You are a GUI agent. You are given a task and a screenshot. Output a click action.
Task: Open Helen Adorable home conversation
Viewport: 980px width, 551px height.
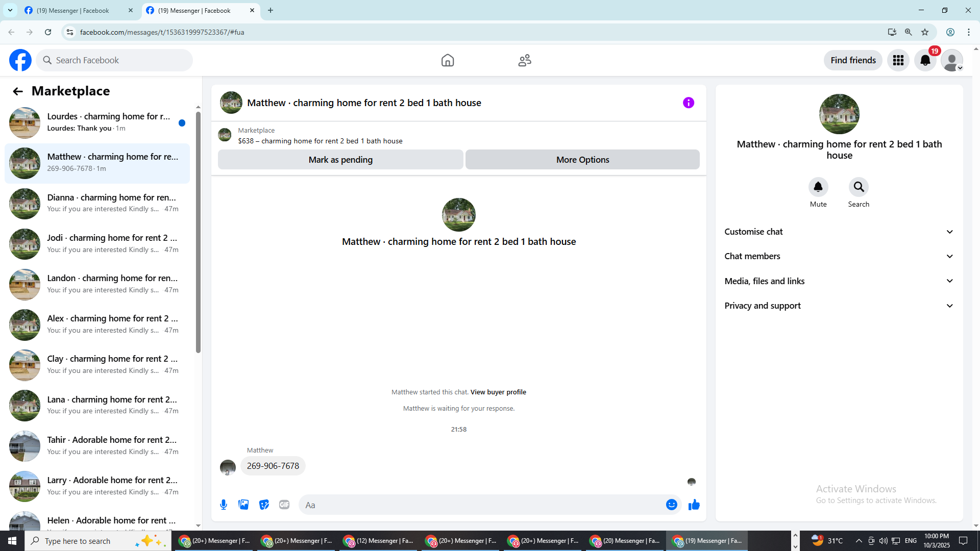pos(97,520)
